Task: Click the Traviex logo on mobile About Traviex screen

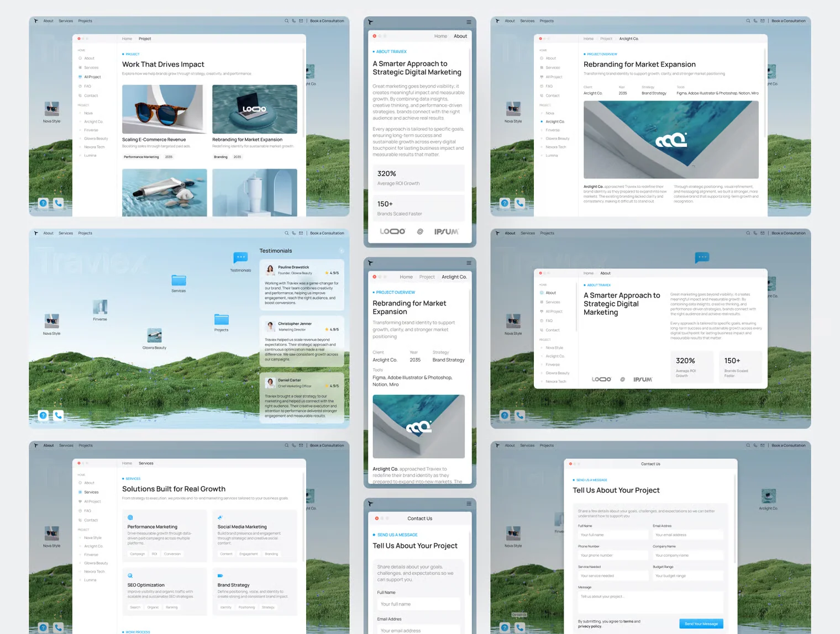Action: tap(371, 22)
